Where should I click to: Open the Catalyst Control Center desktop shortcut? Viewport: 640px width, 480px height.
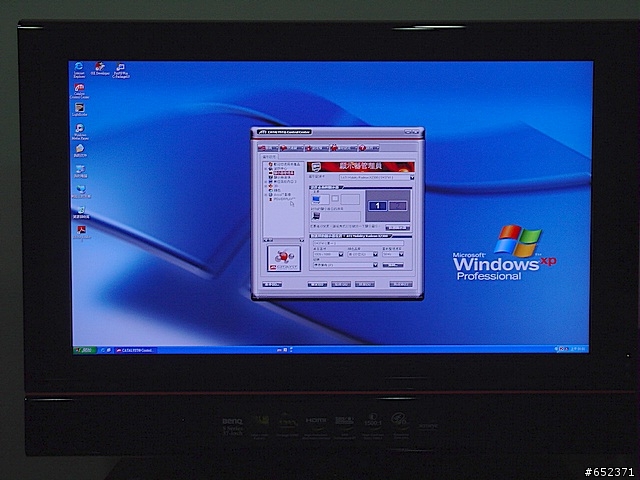(x=80, y=91)
